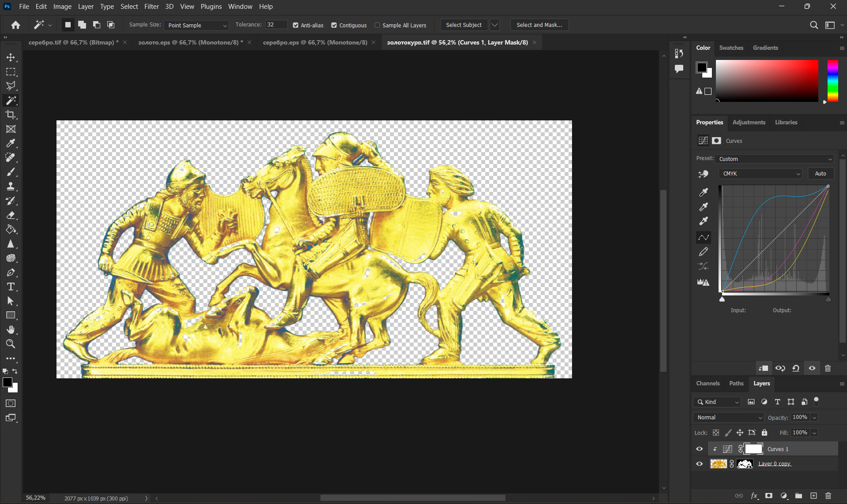Viewport: 847px width, 504px height.
Task: Click the Select Subject button
Action: (464, 25)
